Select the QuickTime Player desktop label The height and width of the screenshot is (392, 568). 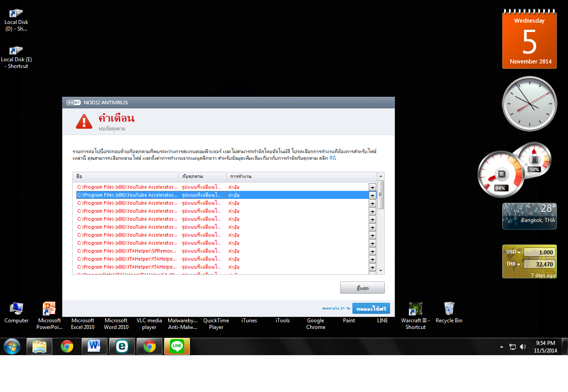pos(216,324)
